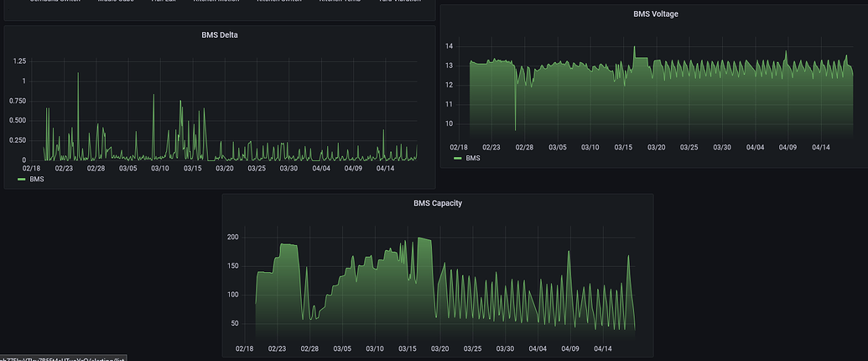The image size is (868, 361).
Task: Toggle BMS series label in BMS Delta legend
Action: 36,179
